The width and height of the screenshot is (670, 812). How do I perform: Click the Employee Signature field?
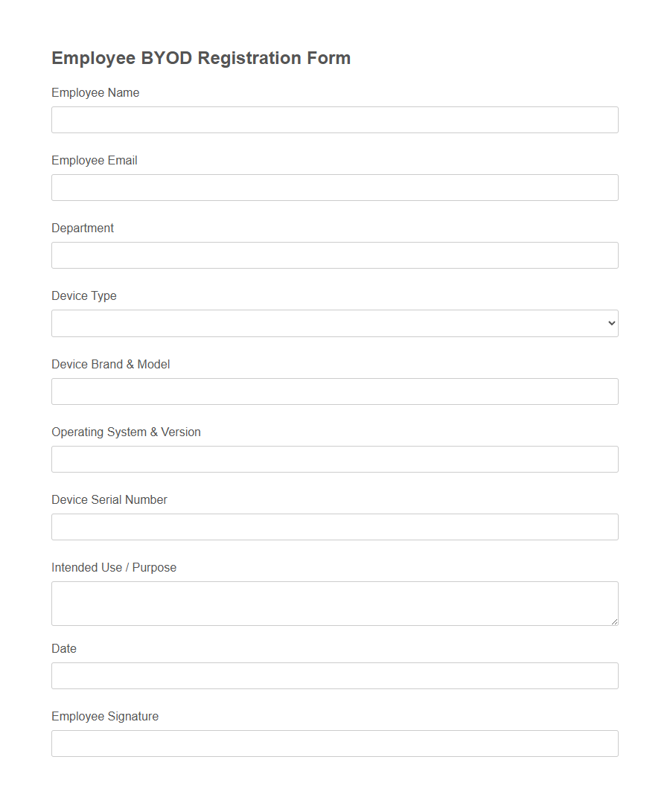click(x=335, y=743)
